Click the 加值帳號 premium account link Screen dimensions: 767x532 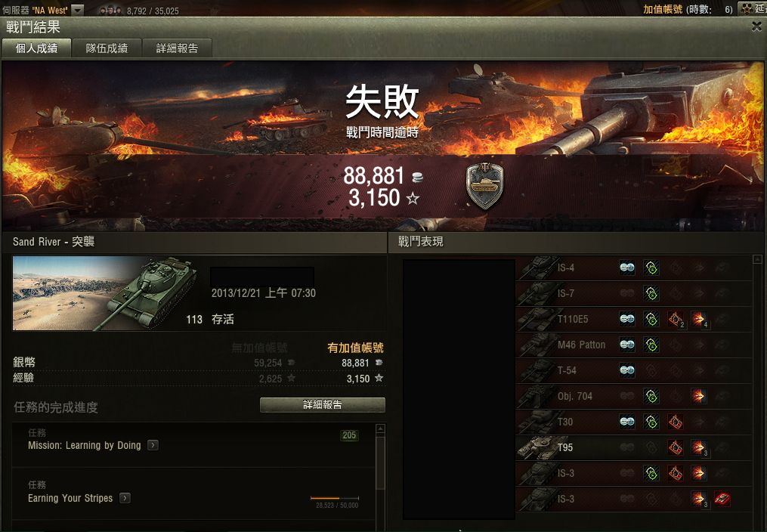(662, 9)
